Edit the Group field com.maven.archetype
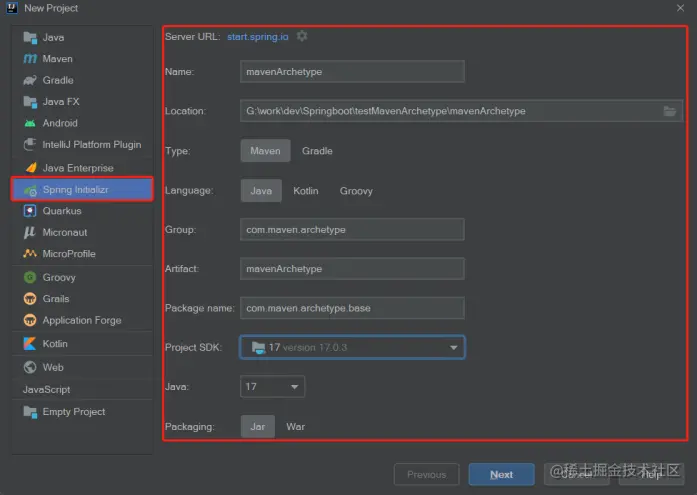Viewport: 697px width, 495px height. point(352,230)
